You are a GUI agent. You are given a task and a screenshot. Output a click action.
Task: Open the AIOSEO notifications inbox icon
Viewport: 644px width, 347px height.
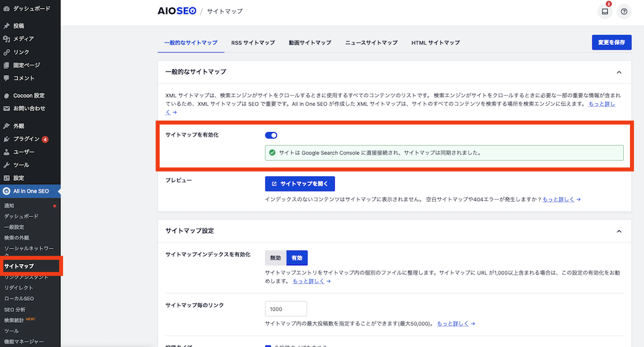604,11
